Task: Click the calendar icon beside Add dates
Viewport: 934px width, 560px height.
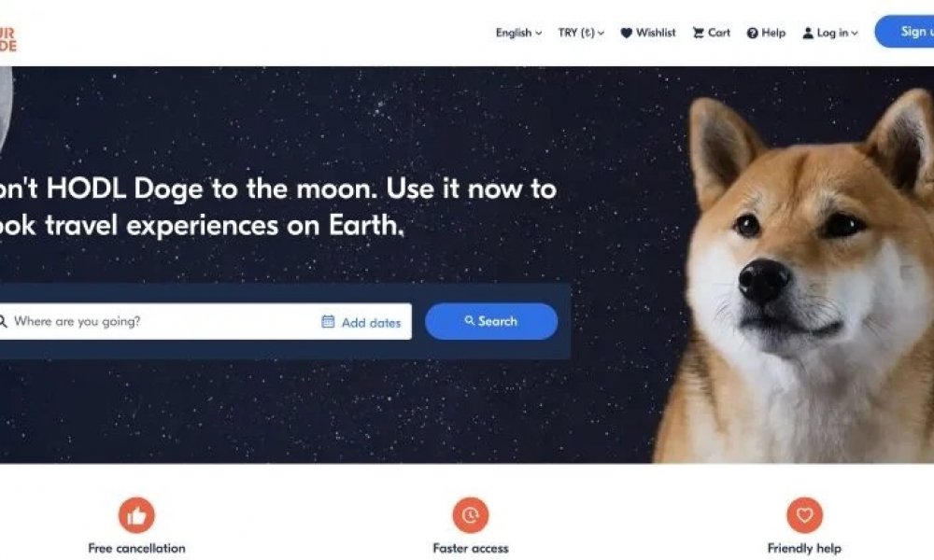Action: (328, 322)
